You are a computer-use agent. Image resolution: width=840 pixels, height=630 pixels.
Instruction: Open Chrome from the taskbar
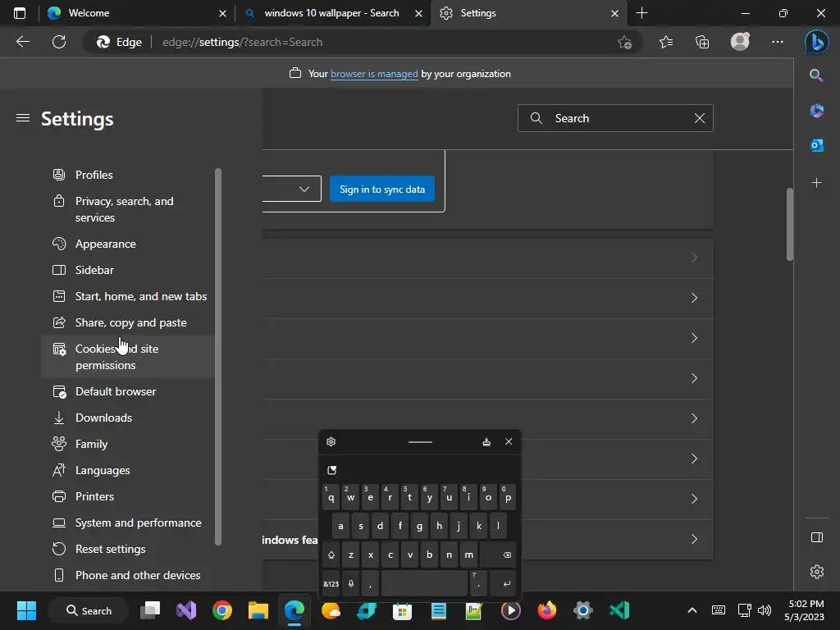[221, 610]
